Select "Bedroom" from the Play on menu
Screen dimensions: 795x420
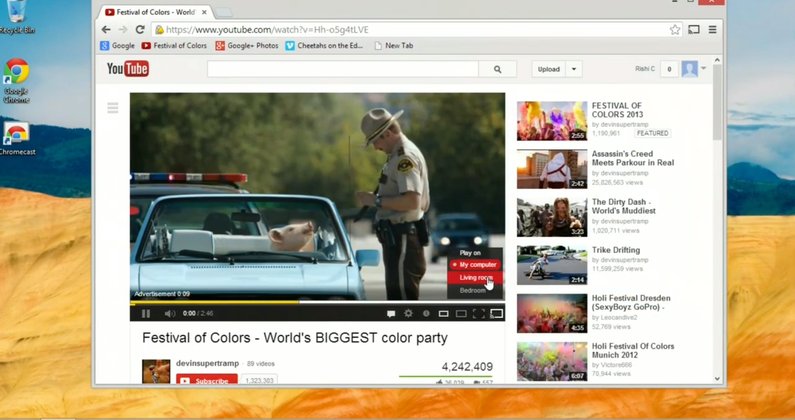click(x=472, y=290)
